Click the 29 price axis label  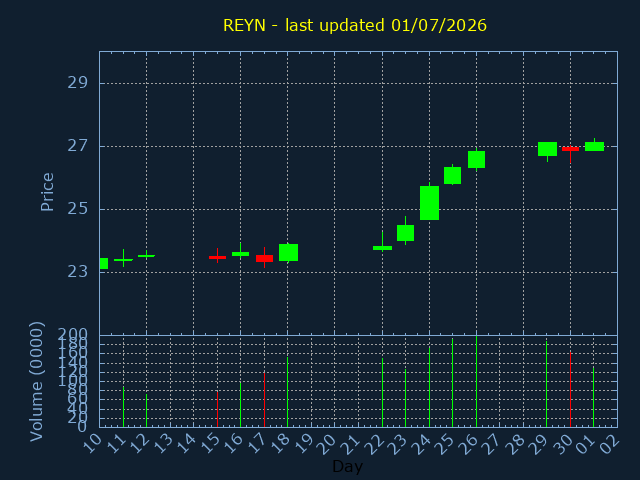[x=78, y=83]
